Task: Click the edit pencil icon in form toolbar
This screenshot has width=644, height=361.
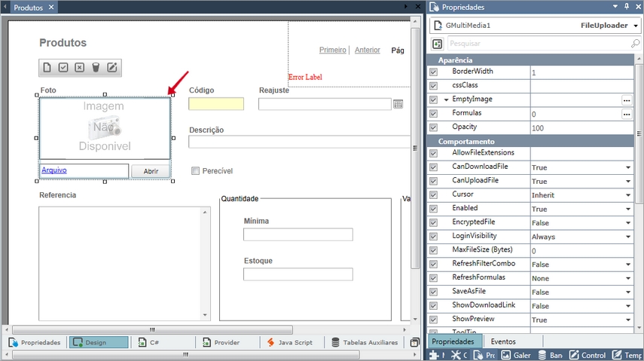Action: [x=112, y=68]
